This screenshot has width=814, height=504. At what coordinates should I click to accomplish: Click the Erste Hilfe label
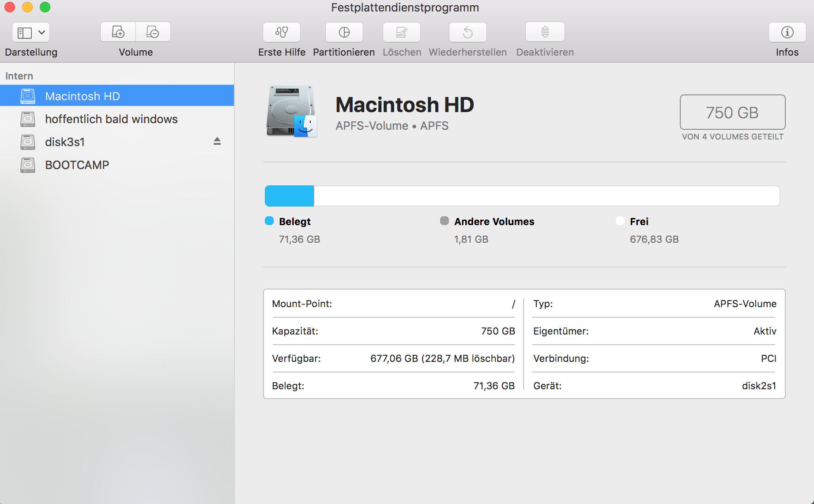pos(282,52)
